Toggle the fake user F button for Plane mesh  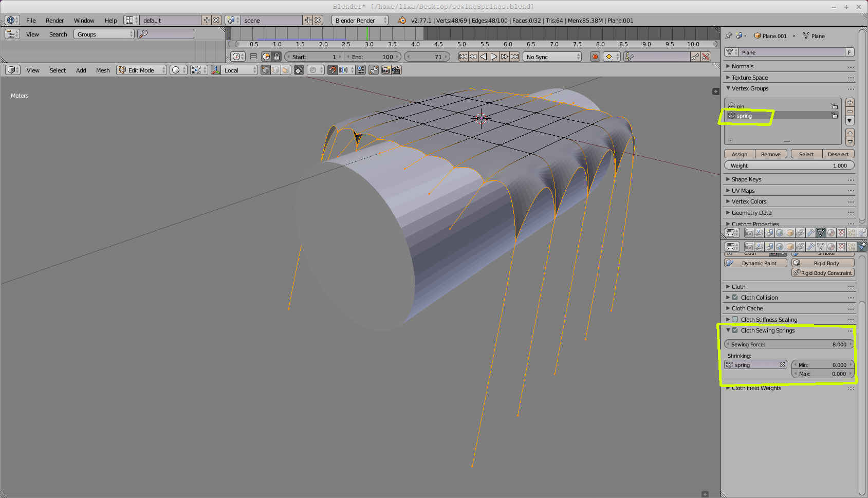[849, 52]
